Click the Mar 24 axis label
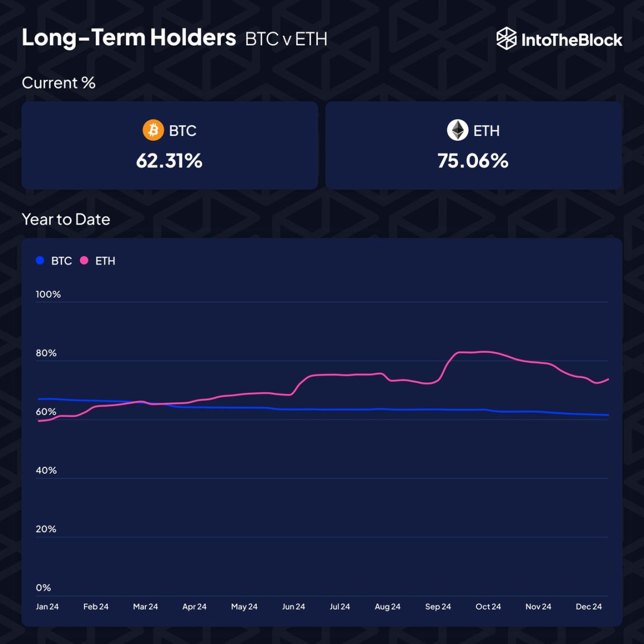Screen dimensions: 644x644 pos(145,607)
